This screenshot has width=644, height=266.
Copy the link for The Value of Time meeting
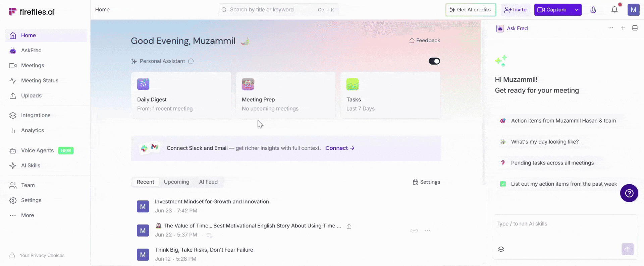point(414,230)
